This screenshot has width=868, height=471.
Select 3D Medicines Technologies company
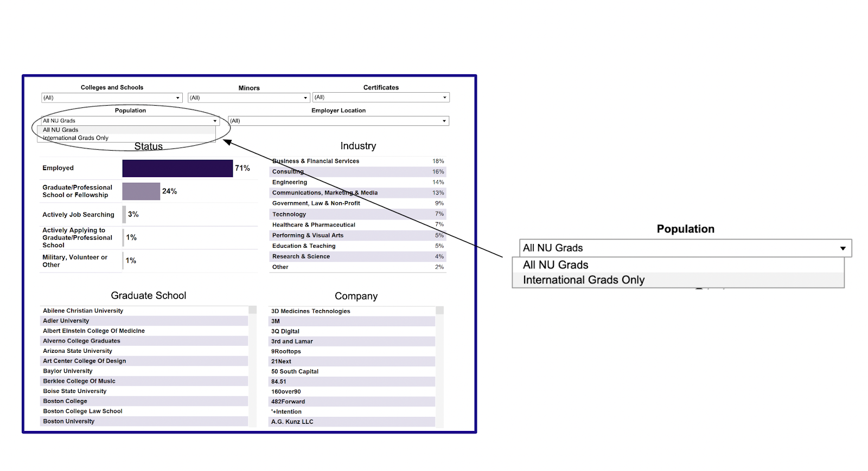[352, 311]
